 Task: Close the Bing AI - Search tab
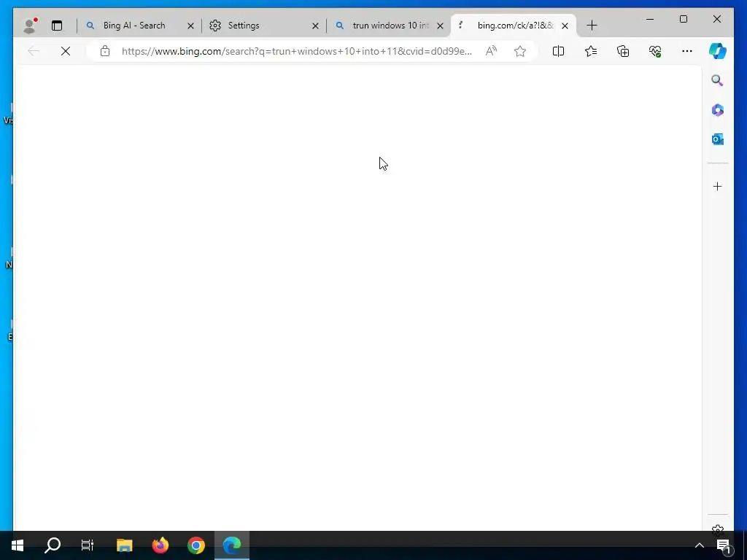click(x=190, y=26)
